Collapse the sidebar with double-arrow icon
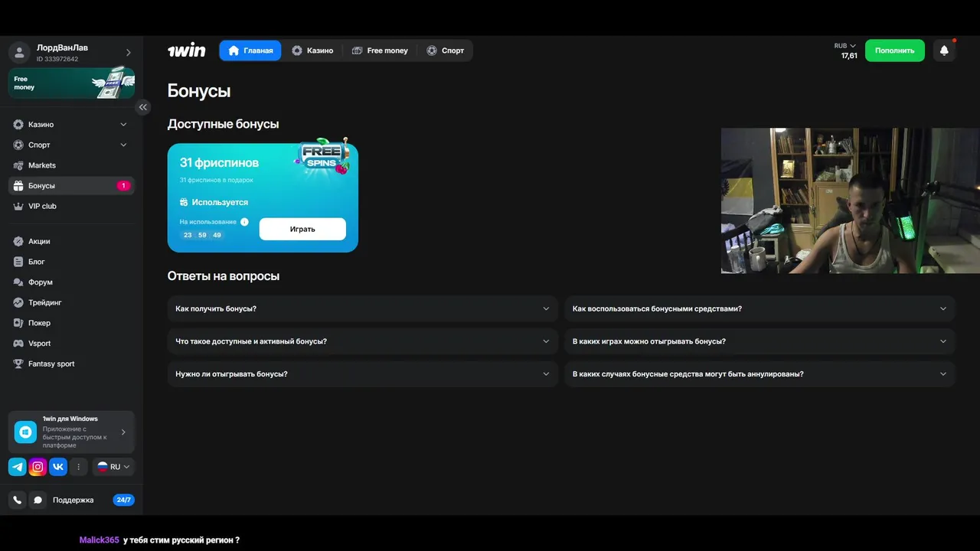980x551 pixels. click(142, 107)
